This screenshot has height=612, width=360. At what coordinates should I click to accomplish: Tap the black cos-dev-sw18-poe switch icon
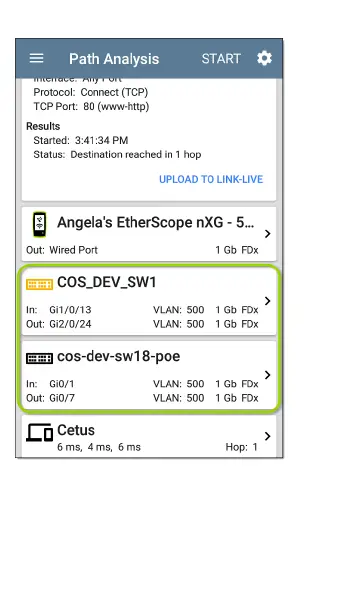[39, 358]
